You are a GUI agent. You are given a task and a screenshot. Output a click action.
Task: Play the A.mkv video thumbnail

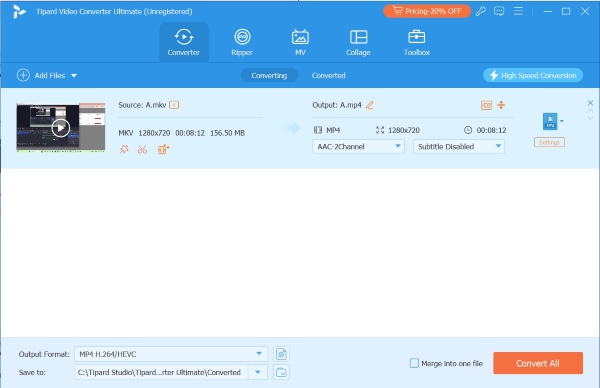[x=60, y=127]
